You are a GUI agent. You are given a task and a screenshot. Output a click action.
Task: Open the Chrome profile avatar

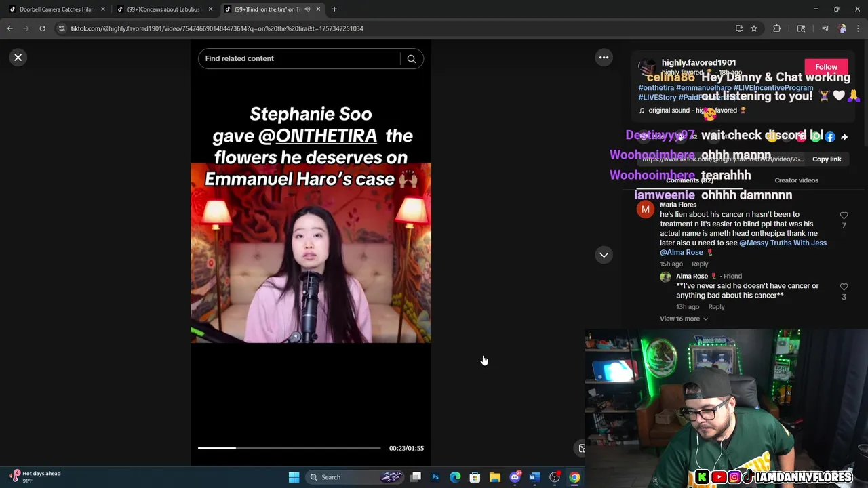pos(842,28)
